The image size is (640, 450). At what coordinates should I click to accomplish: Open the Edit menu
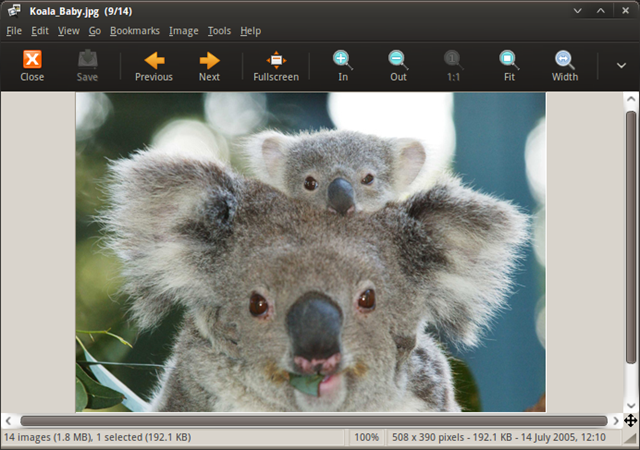pos(40,31)
